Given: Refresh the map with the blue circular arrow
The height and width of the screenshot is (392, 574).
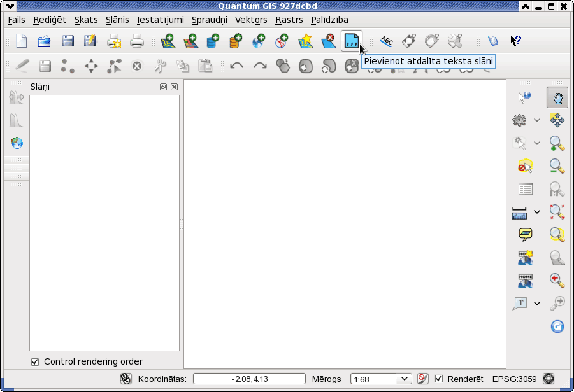Looking at the screenshot, I should point(557,326).
